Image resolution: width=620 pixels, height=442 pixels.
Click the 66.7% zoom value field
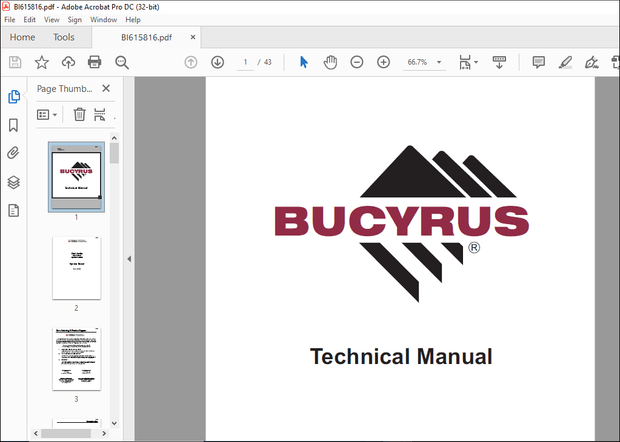418,62
